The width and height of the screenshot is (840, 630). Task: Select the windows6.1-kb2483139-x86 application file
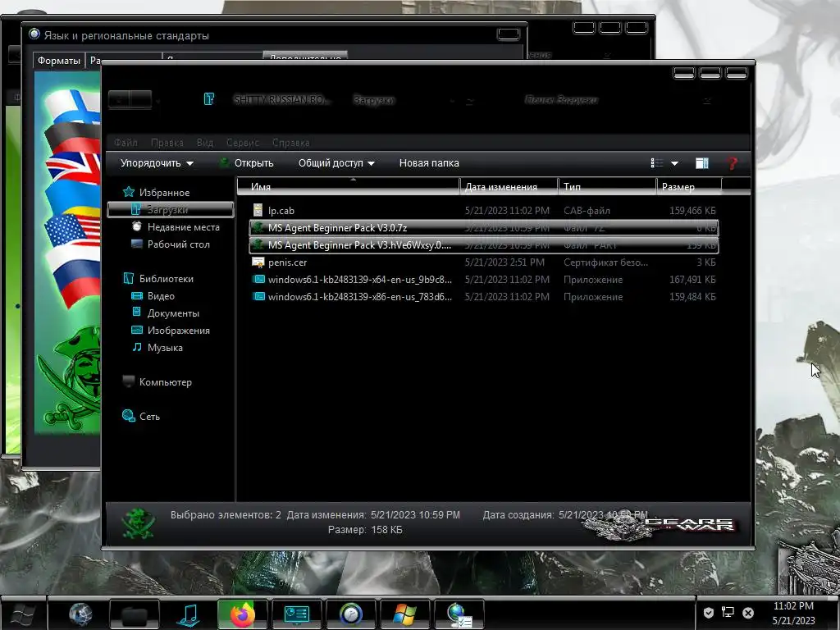click(x=359, y=296)
